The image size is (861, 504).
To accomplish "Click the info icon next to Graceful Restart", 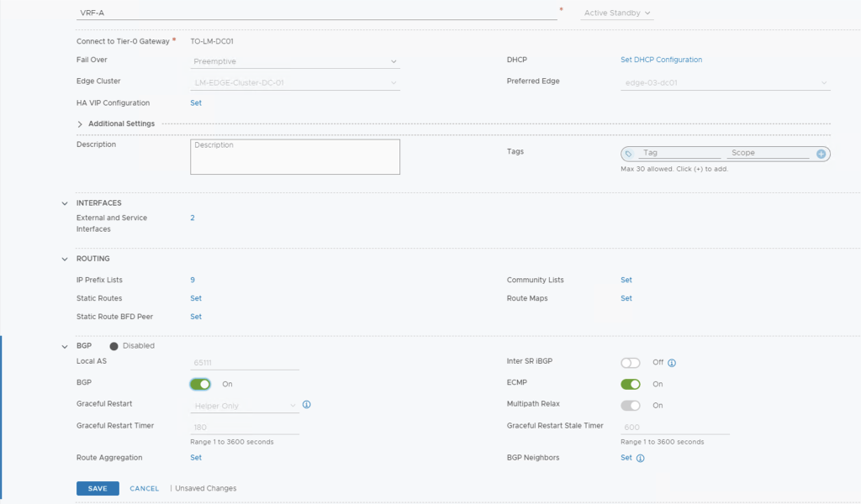I will (307, 405).
